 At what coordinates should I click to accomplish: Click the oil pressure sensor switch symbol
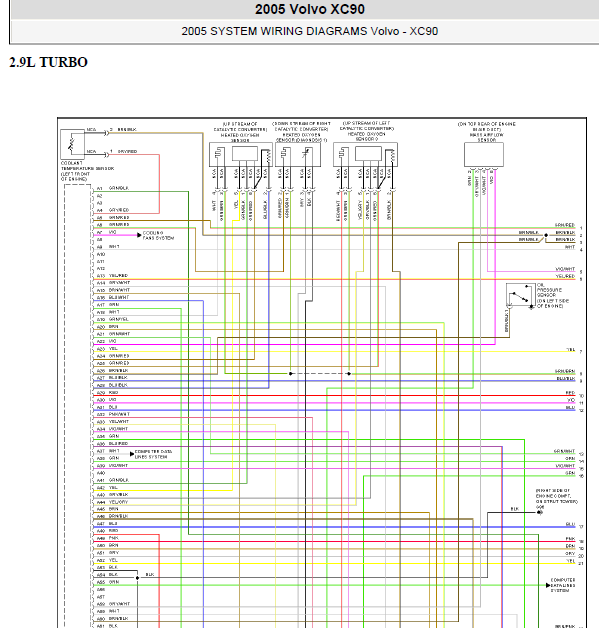tap(521, 296)
